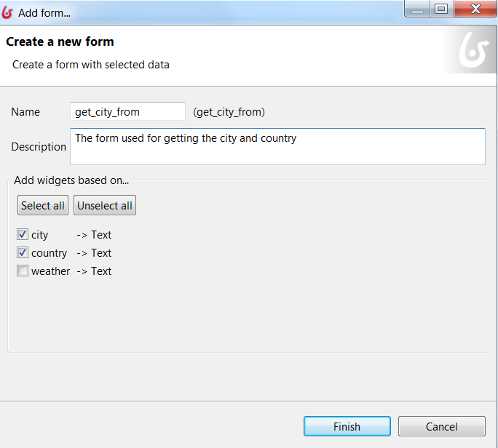The width and height of the screenshot is (498, 448).
Task: Uncheck the city checkbox
Action: click(x=23, y=234)
